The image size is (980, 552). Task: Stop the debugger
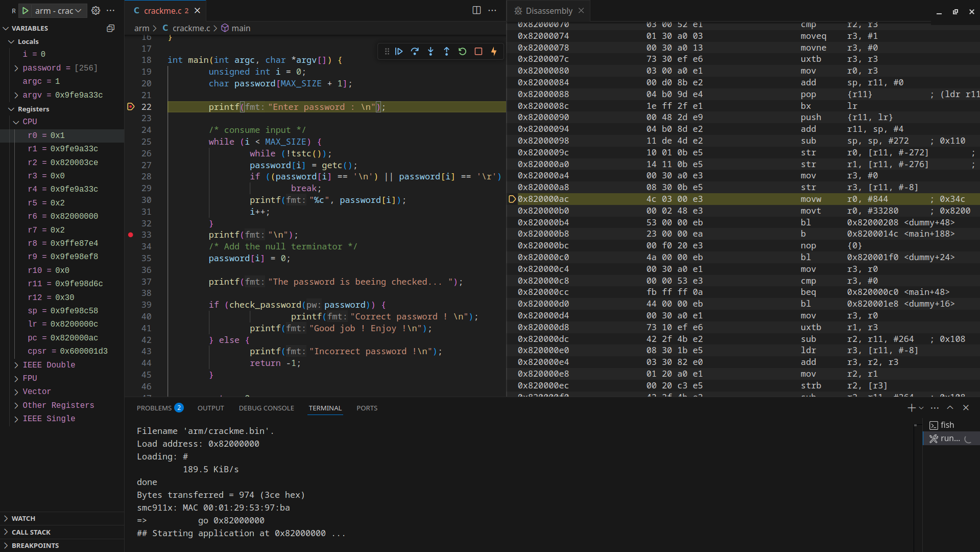479,51
